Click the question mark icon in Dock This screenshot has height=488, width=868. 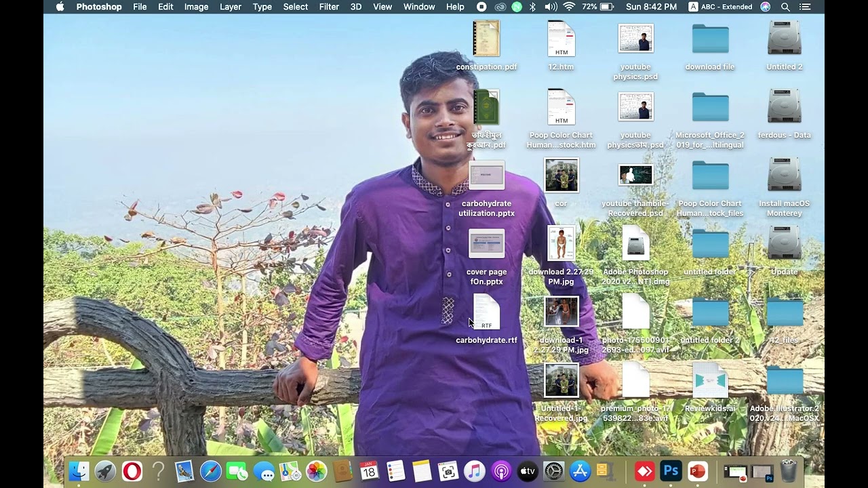(158, 471)
